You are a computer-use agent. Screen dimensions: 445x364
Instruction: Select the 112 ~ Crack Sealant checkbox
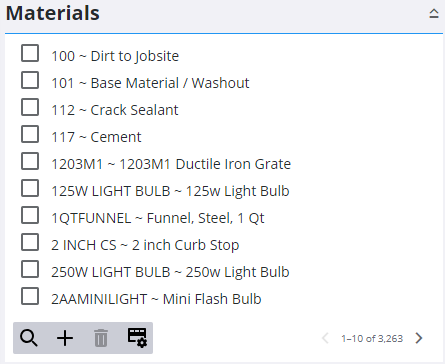pyautogui.click(x=30, y=107)
